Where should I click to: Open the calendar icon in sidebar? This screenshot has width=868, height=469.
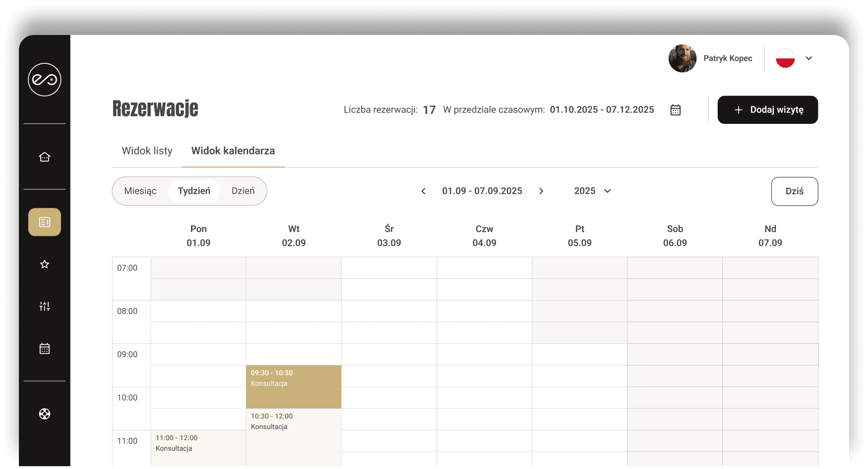[44, 348]
